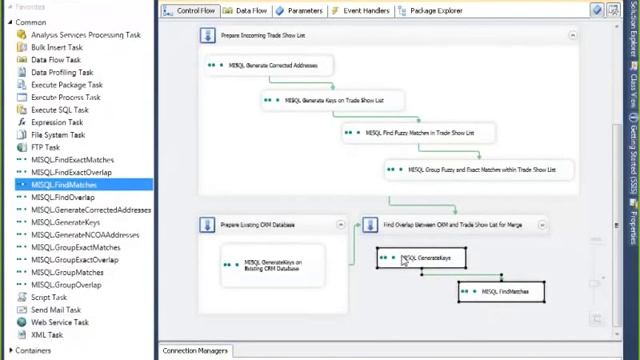Choose MISQL.GenerateKeys in toolbox
The image size is (640, 360).
click(x=65, y=222)
